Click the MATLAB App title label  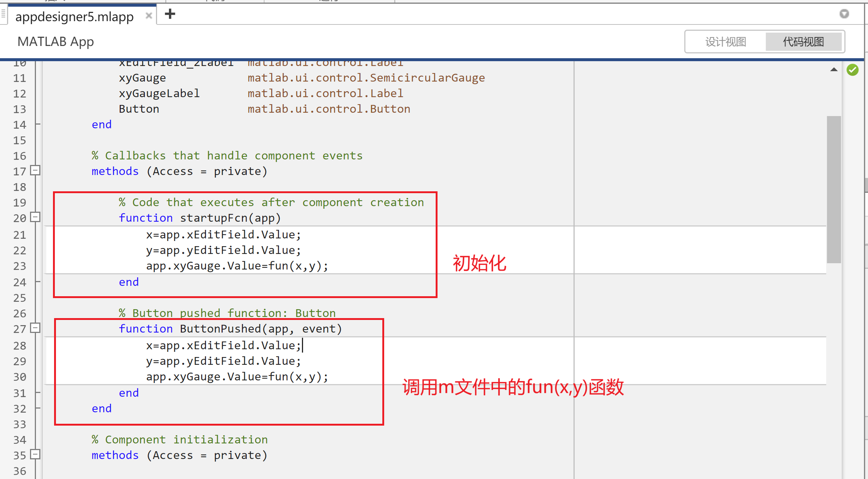click(56, 42)
